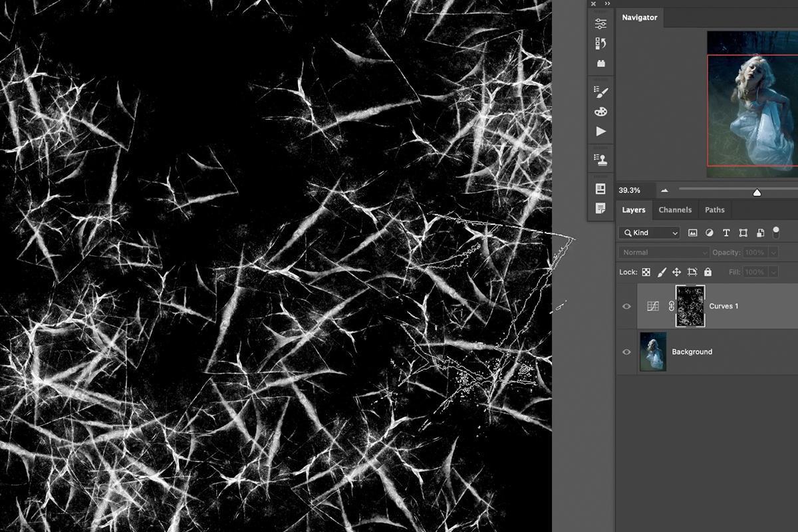The height and width of the screenshot is (532, 798).
Task: Open the History panel icon
Action: pos(600,44)
